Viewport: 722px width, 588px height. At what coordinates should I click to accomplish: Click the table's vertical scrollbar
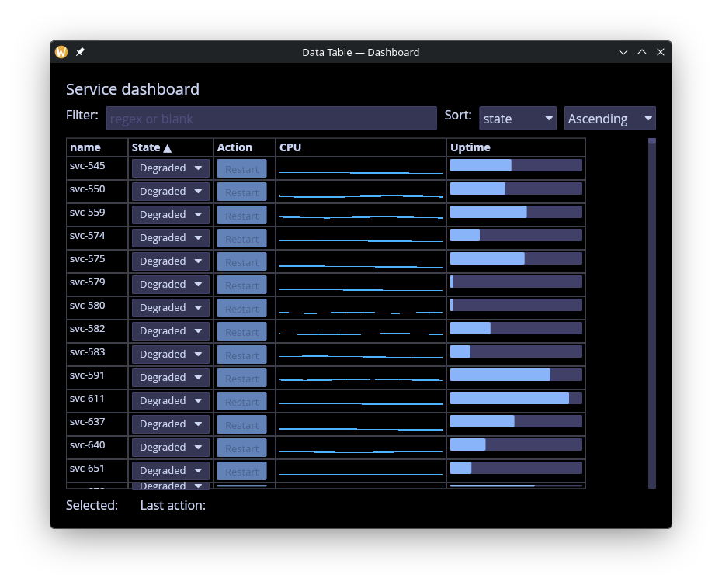(651, 313)
